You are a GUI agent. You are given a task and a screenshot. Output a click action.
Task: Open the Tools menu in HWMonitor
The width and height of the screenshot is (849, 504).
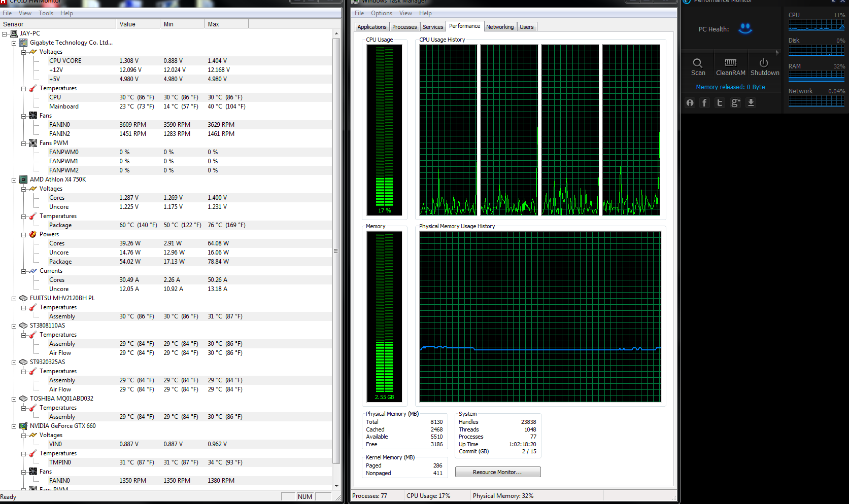click(46, 13)
